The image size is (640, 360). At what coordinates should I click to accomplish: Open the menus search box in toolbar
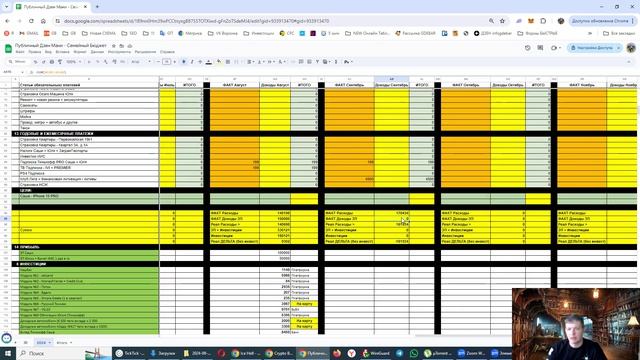(x=18, y=62)
